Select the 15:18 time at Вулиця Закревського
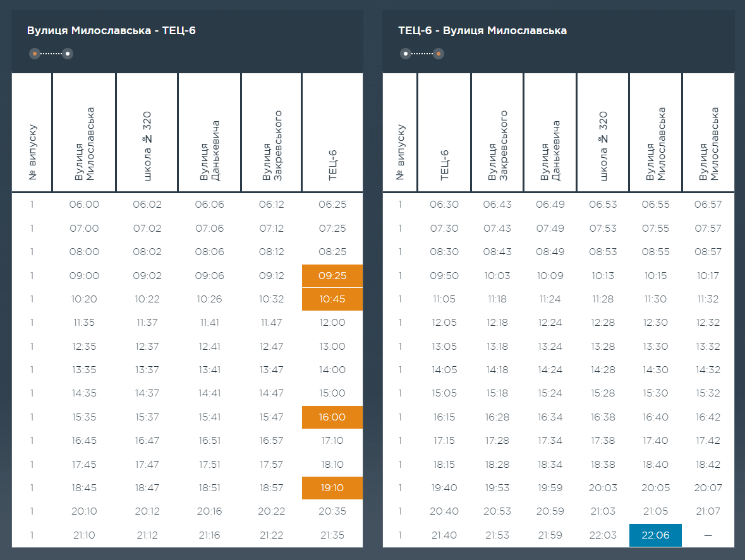 (497, 393)
